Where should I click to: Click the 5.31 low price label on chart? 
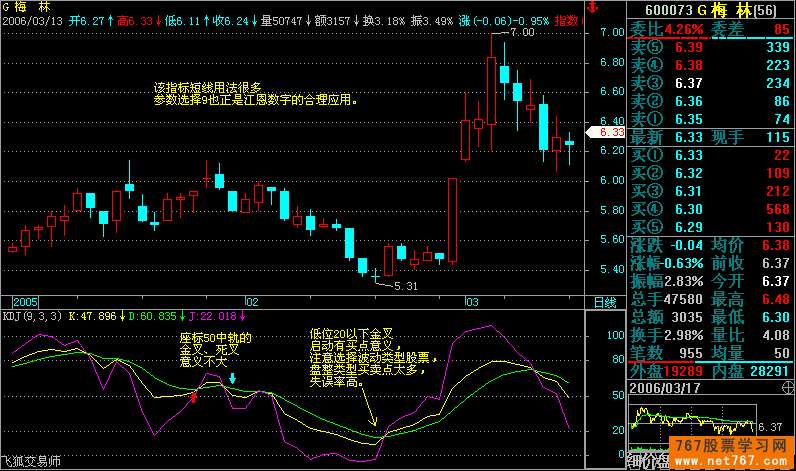point(404,286)
